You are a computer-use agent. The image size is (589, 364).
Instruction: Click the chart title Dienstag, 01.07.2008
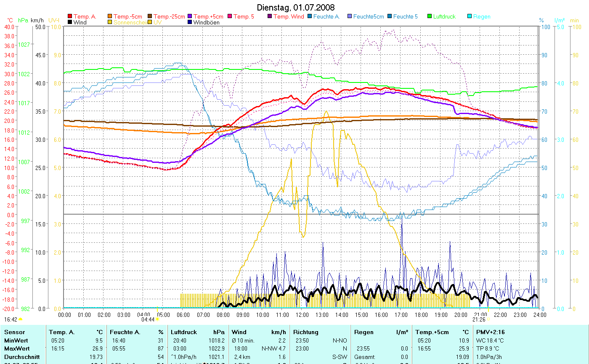click(296, 8)
